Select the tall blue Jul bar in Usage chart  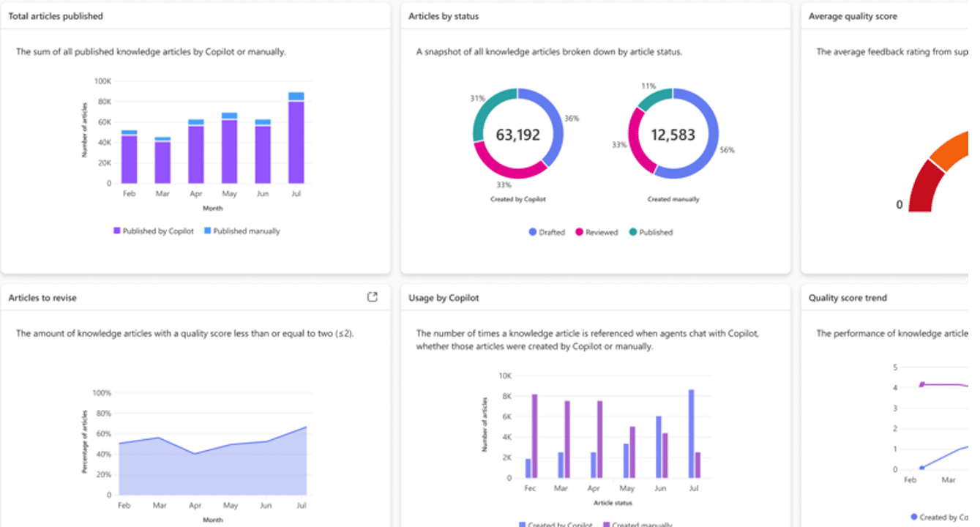(691, 433)
